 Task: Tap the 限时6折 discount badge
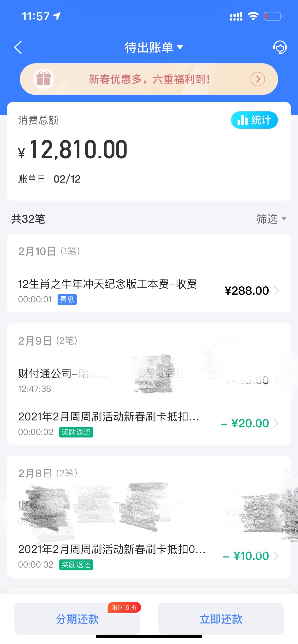124,608
